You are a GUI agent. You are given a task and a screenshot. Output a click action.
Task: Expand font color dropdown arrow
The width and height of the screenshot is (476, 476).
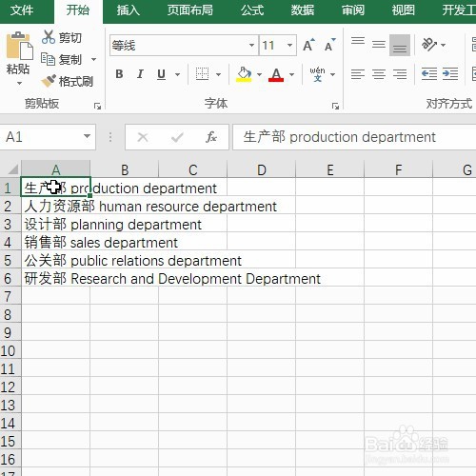(291, 75)
